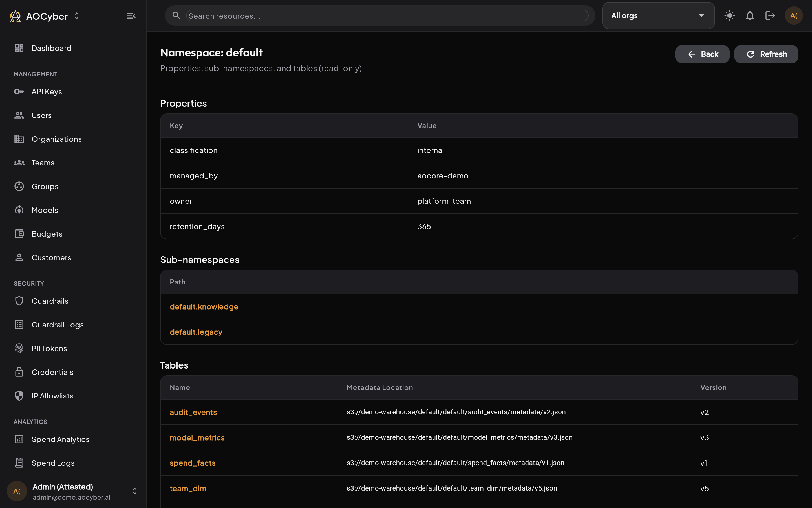The width and height of the screenshot is (812, 508).
Task: Open the Groups menu entry
Action: [45, 186]
